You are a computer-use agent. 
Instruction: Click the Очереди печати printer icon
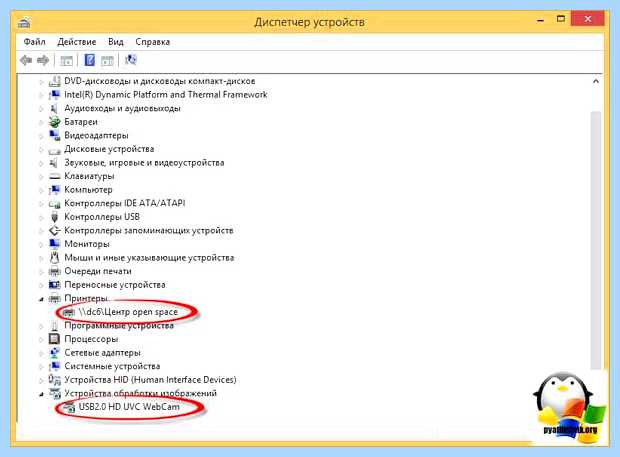(54, 271)
